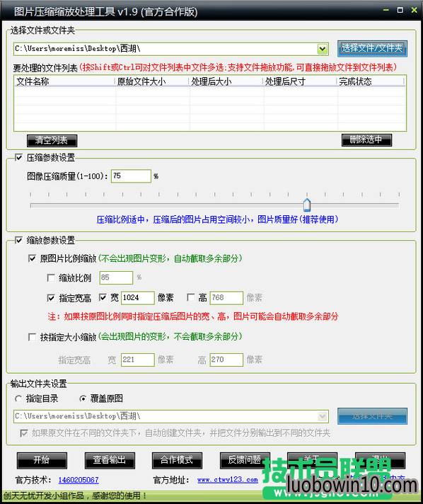Minimize the window with the title bar icon
The image size is (423, 504).
click(386, 11)
